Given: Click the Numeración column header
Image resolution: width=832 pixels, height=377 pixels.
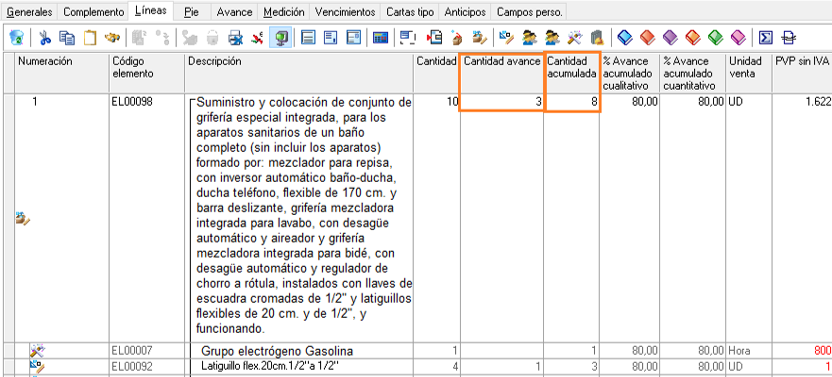Looking at the screenshot, I should coord(62,73).
